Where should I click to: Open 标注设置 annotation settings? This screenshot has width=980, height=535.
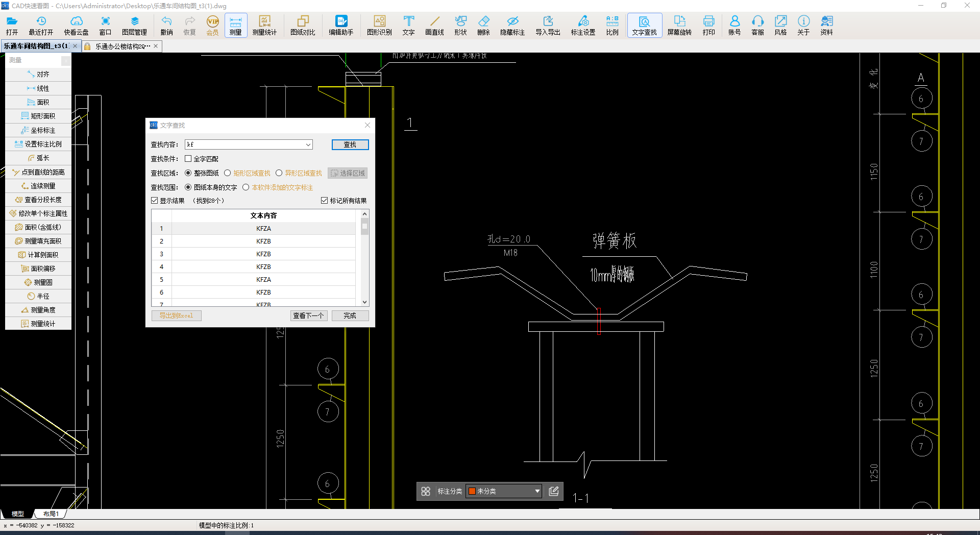(x=583, y=25)
